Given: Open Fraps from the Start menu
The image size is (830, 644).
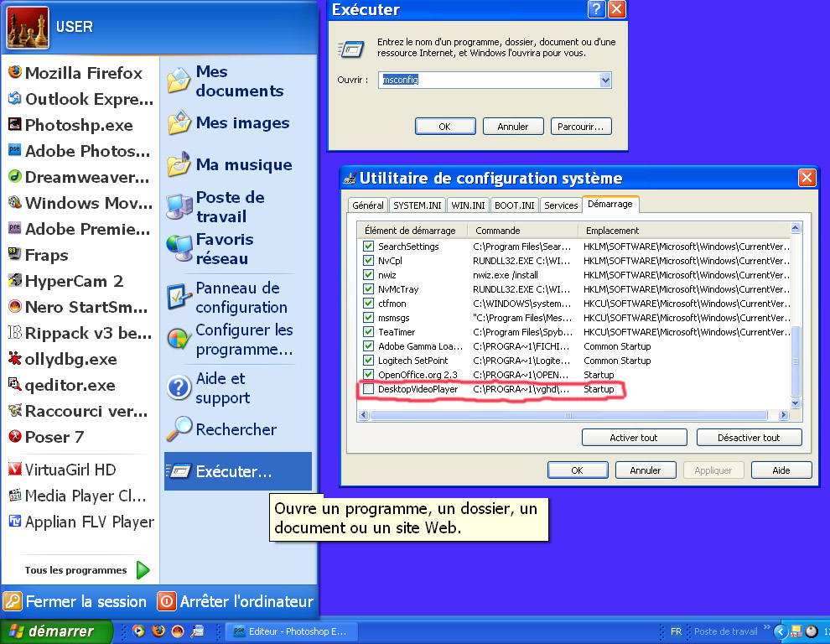Looking at the screenshot, I should [38, 255].
